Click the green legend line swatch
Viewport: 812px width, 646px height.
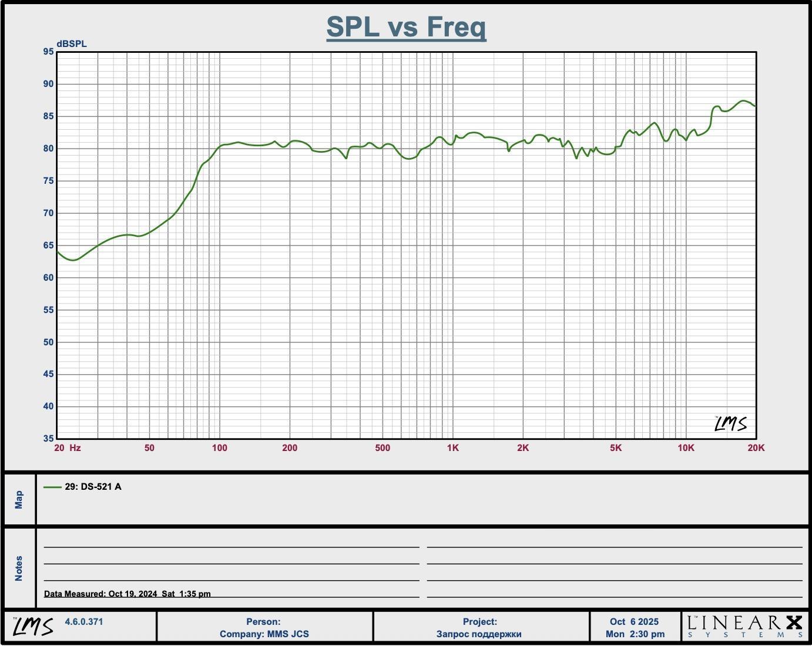click(52, 487)
